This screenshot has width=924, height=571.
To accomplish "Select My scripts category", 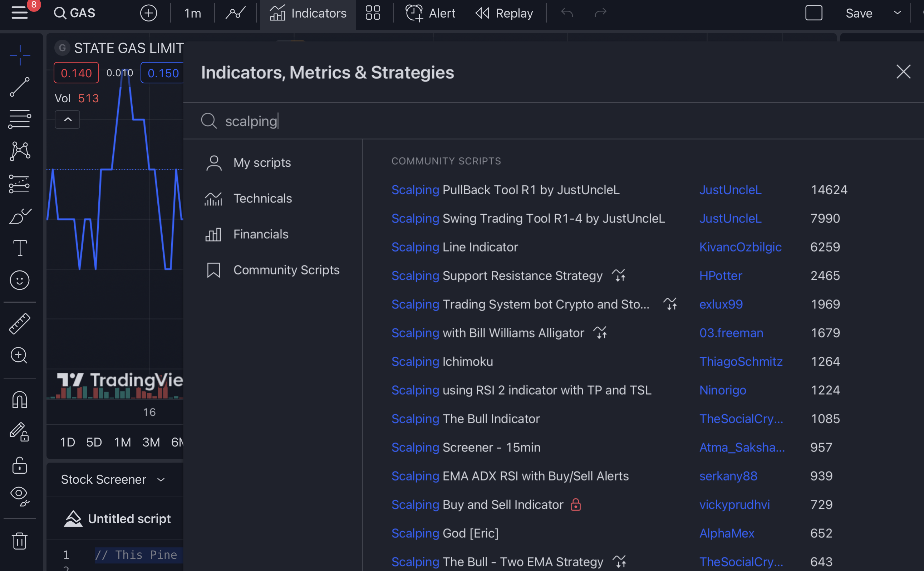I will pos(272,163).
